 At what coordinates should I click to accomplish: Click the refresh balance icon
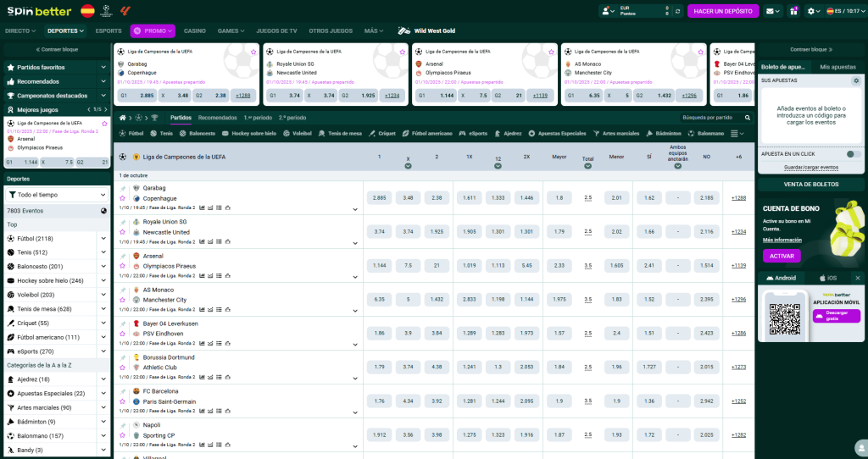coord(677,11)
